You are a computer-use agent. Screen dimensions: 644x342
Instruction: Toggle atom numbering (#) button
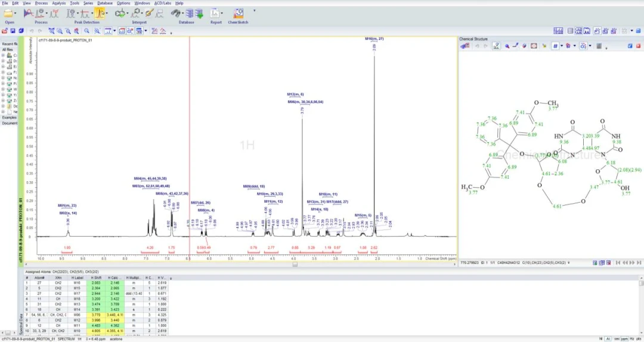pos(555,46)
